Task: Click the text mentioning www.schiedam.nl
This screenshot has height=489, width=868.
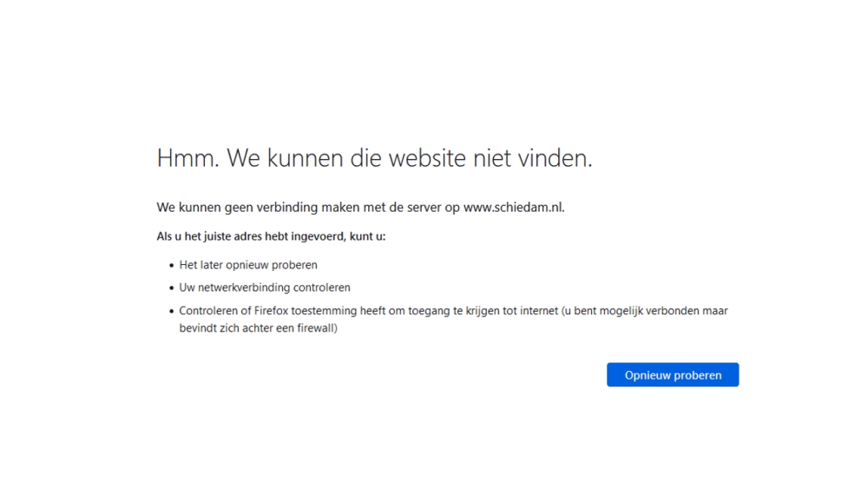Action: pyautogui.click(x=360, y=207)
